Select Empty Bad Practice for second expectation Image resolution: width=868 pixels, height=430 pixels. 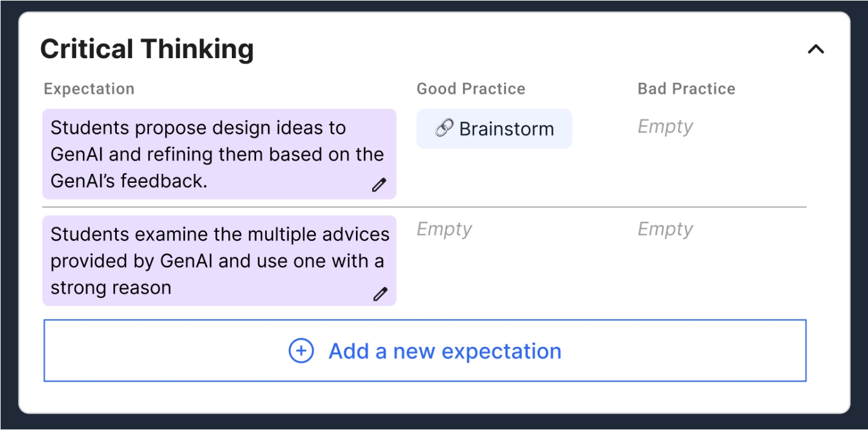(x=665, y=229)
